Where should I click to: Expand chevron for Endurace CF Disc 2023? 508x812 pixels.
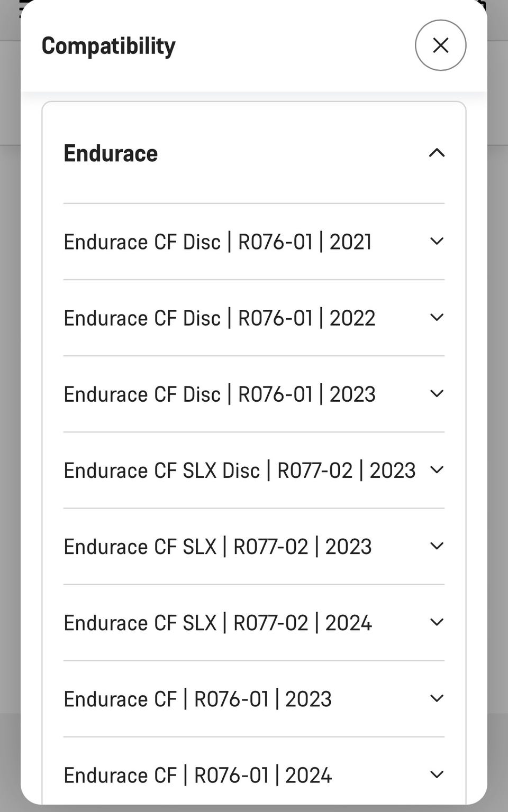click(437, 394)
